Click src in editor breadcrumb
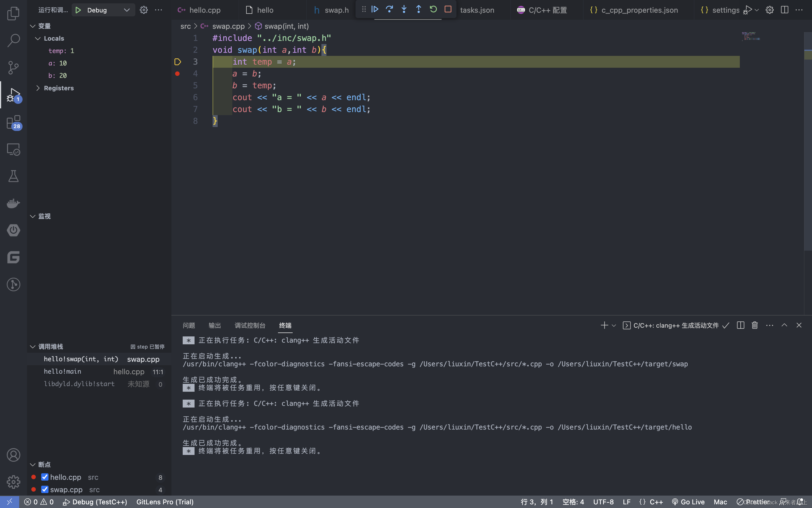 coord(186,26)
